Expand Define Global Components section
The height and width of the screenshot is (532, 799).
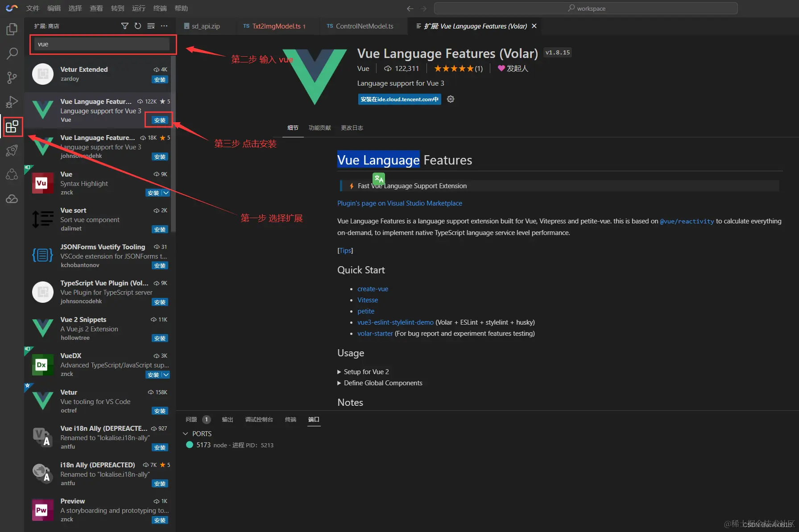point(380,383)
